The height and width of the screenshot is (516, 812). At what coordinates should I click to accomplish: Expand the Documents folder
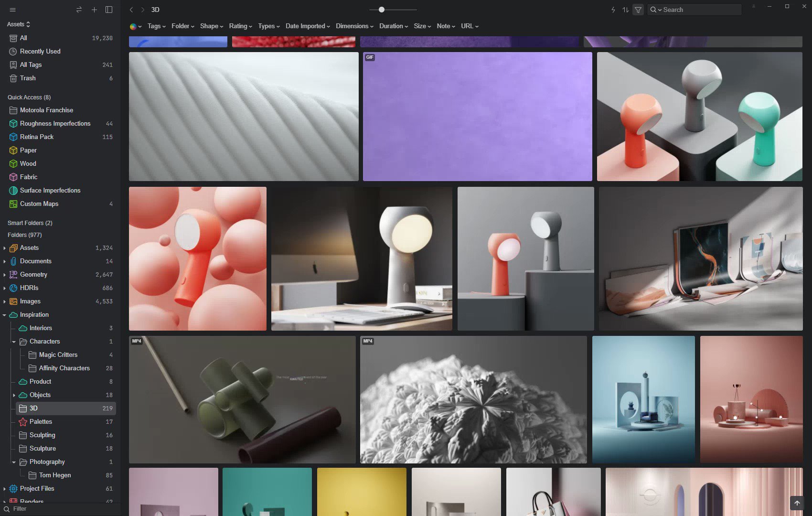point(4,261)
